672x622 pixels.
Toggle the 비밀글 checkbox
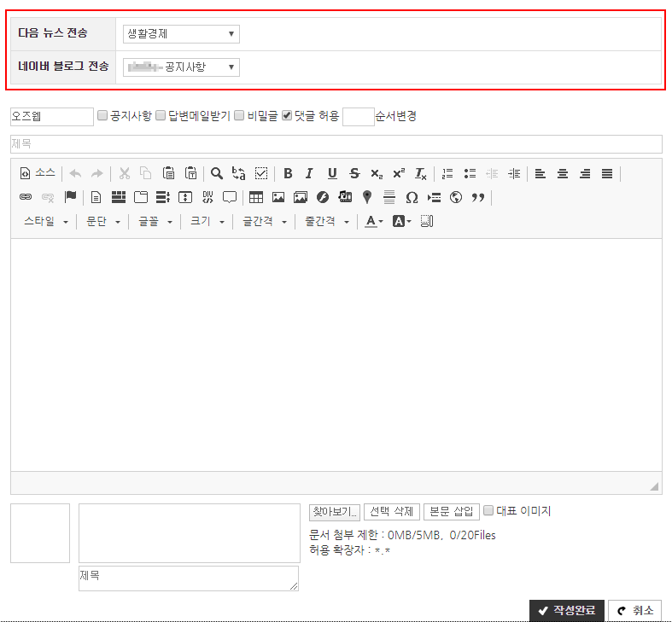click(x=240, y=116)
